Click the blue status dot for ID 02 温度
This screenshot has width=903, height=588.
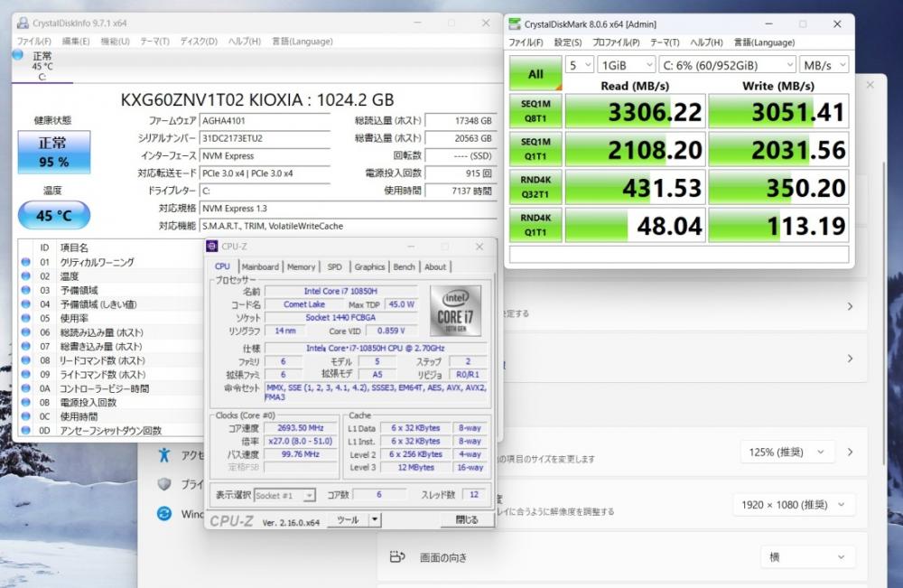point(26,276)
